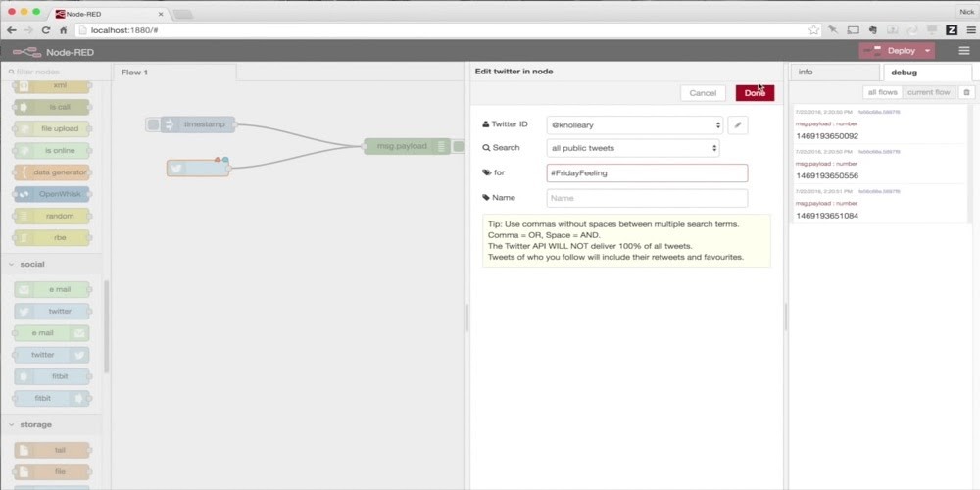Viewport: 980px width, 490px height.
Task: Click the Done button
Action: coord(755,93)
